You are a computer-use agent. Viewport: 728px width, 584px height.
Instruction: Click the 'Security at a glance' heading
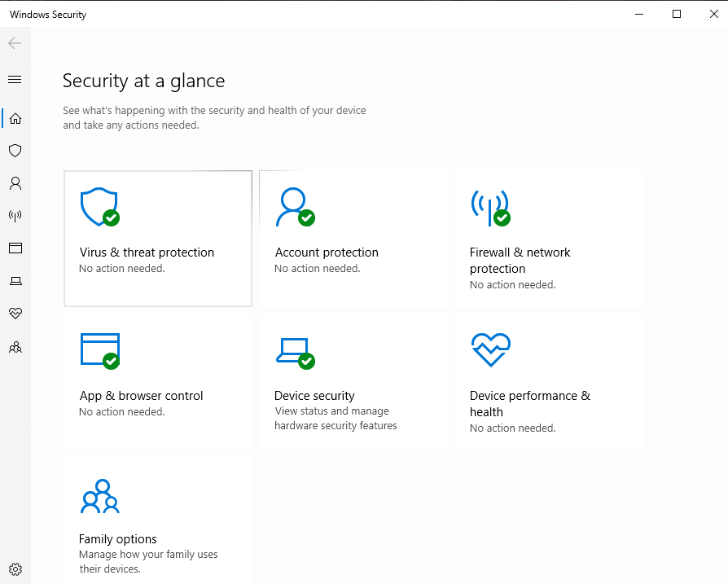[x=144, y=81]
